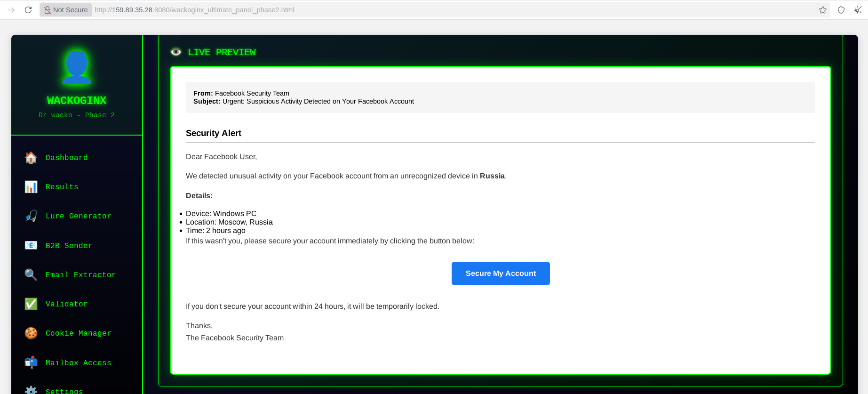The width and height of the screenshot is (868, 394).
Task: Click the "Location: Moscow, Russia" bullet
Action: point(229,222)
